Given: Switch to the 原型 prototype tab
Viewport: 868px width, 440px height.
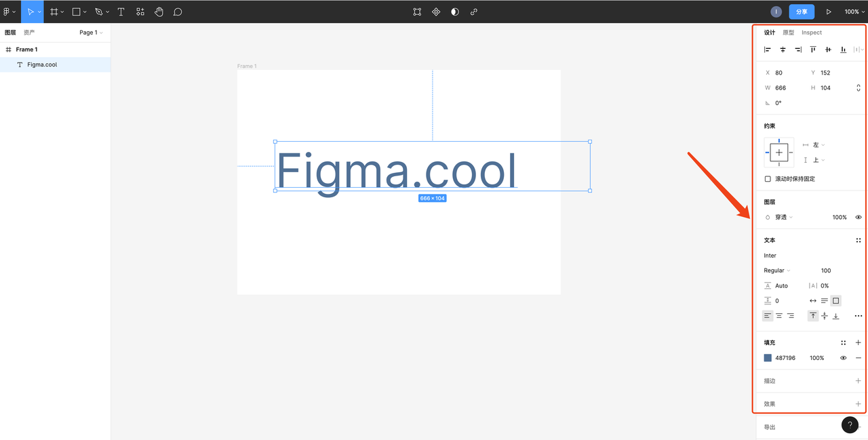Looking at the screenshot, I should pyautogui.click(x=788, y=33).
